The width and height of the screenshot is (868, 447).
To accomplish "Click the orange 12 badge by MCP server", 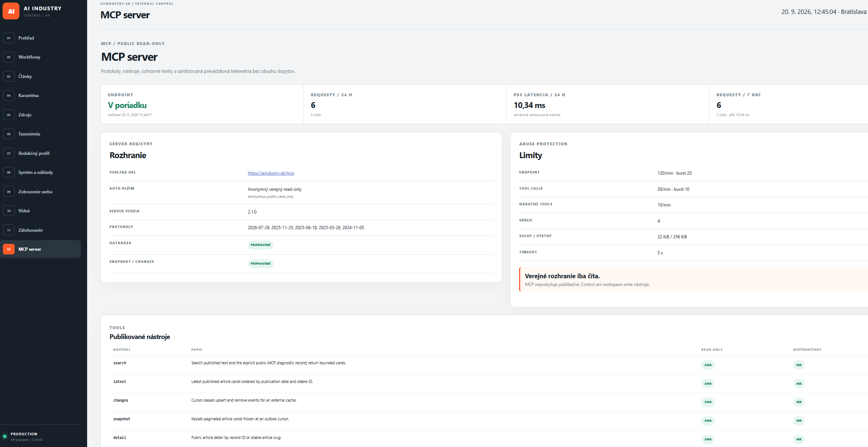I will (9, 249).
